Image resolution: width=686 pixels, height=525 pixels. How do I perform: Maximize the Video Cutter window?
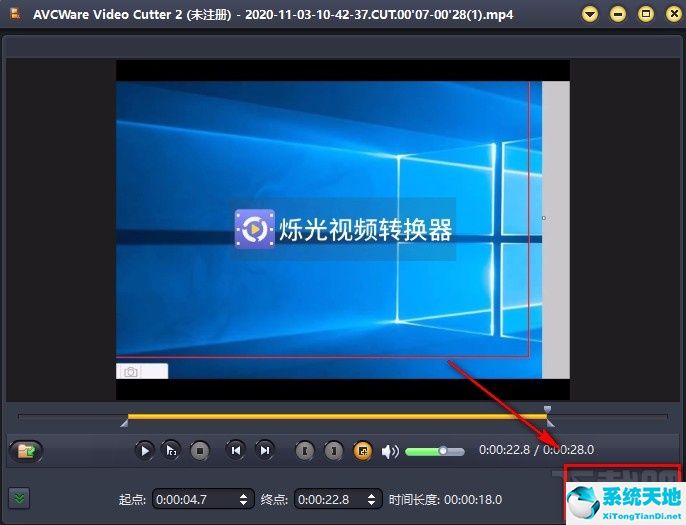(646, 14)
